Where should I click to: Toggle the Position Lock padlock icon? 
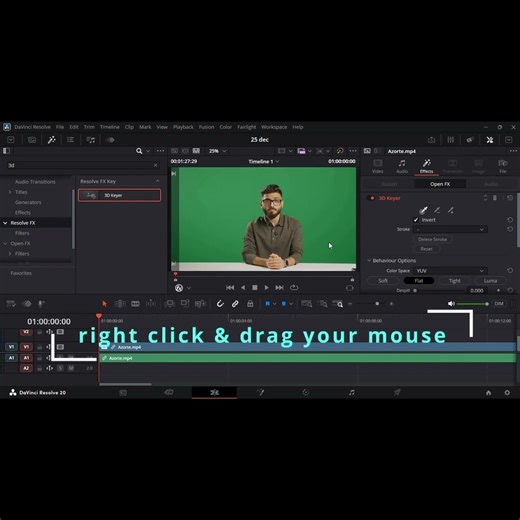[x=250, y=304]
